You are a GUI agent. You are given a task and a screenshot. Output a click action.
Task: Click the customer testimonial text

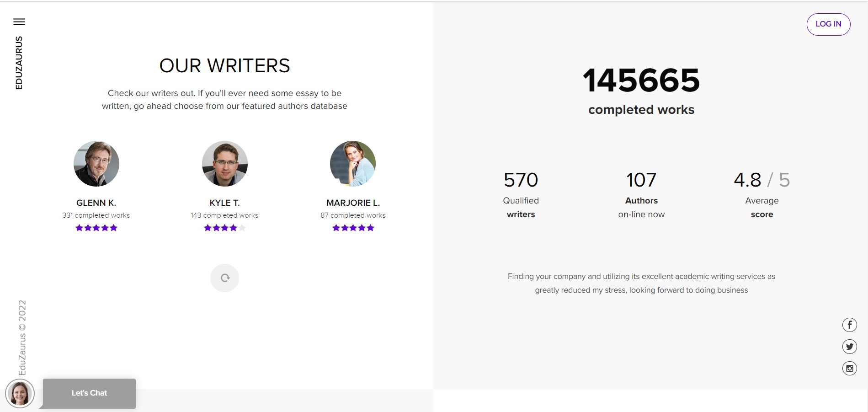pyautogui.click(x=641, y=283)
